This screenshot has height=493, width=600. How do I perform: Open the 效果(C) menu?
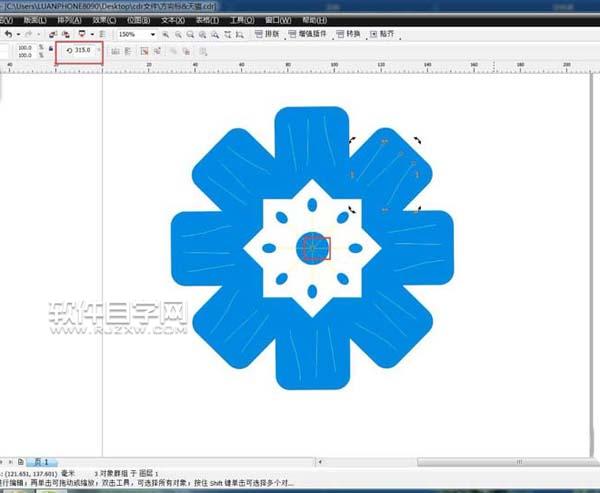104,20
